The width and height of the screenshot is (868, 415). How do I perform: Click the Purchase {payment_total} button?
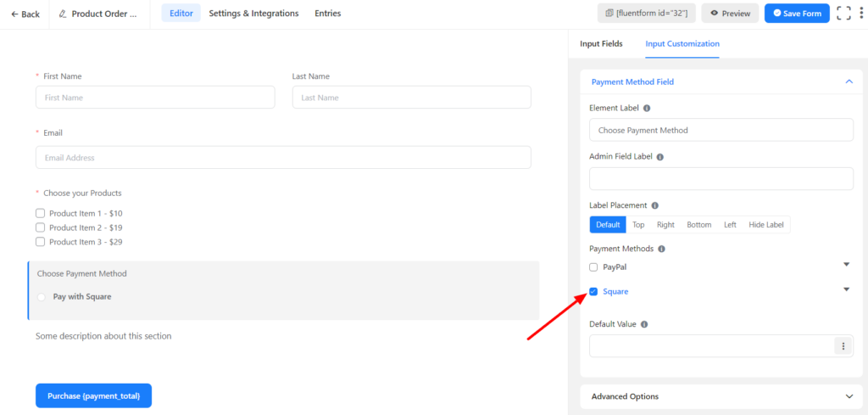pos(93,395)
